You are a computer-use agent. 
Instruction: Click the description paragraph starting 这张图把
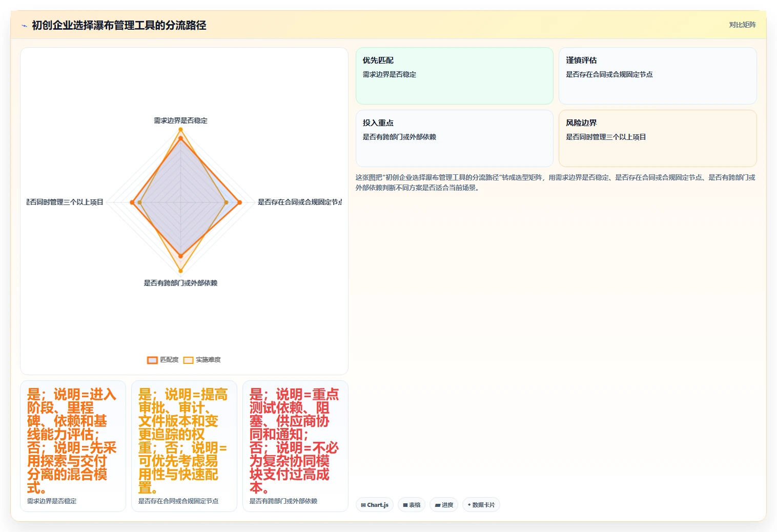click(556, 182)
